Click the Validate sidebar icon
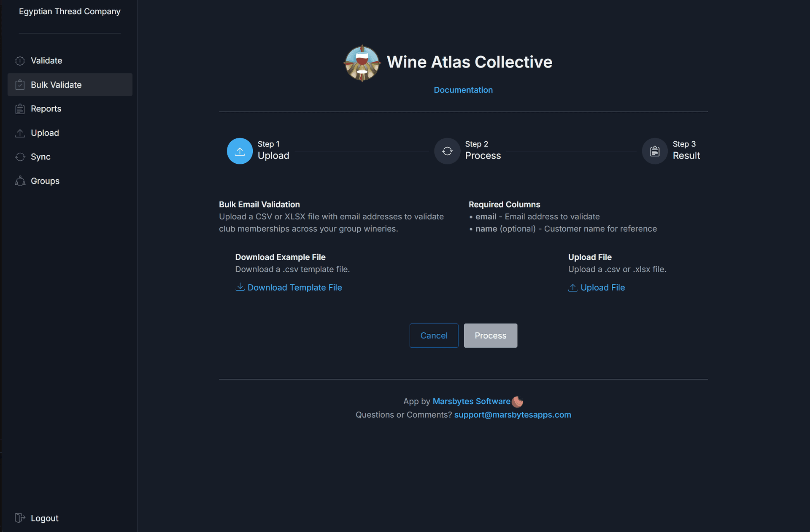The image size is (810, 532). pyautogui.click(x=20, y=61)
